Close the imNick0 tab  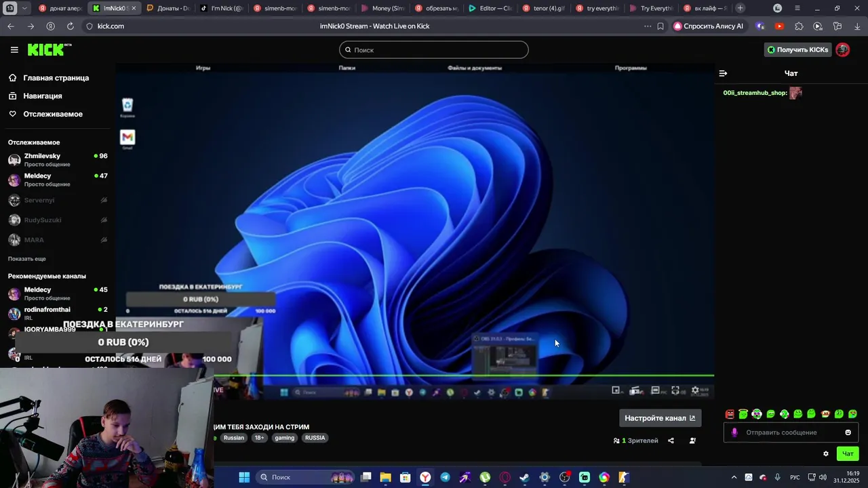coord(133,8)
